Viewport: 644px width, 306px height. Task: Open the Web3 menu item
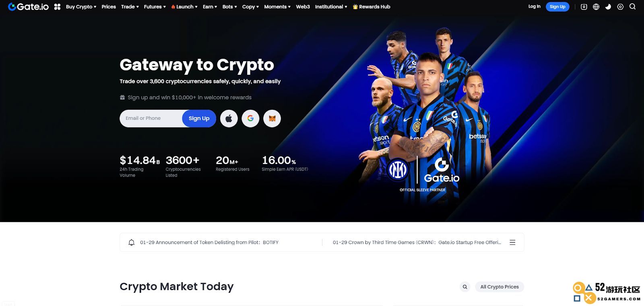(x=303, y=7)
